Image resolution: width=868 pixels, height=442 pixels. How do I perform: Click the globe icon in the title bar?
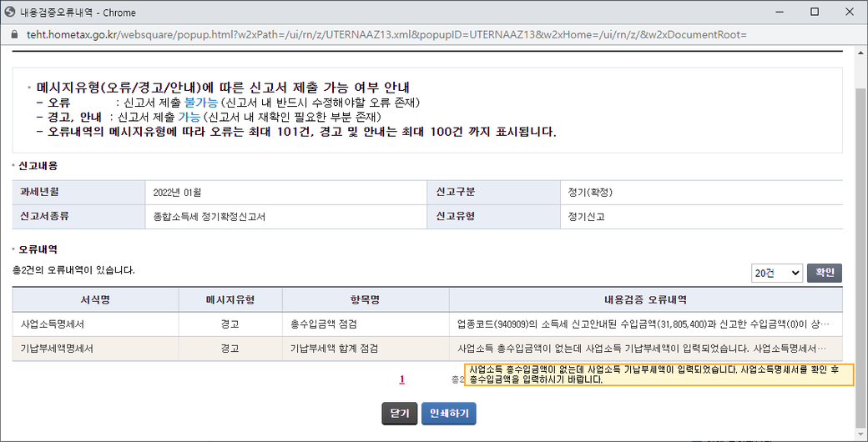pyautogui.click(x=10, y=13)
